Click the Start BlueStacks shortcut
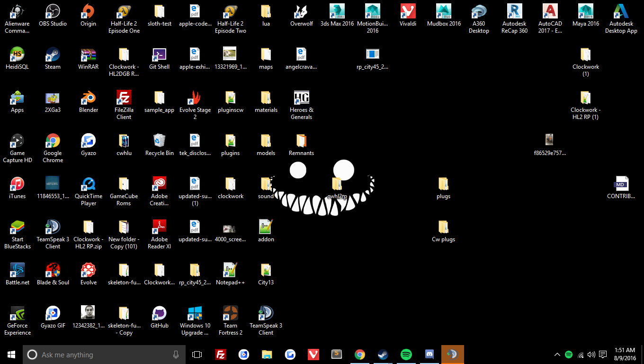Screen dimensions: 644x364 click(x=17, y=234)
